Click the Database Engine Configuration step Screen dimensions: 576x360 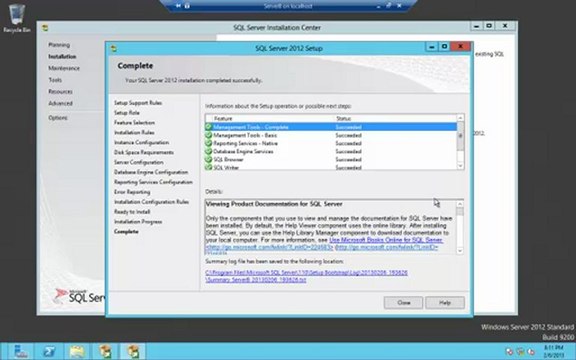coord(151,172)
